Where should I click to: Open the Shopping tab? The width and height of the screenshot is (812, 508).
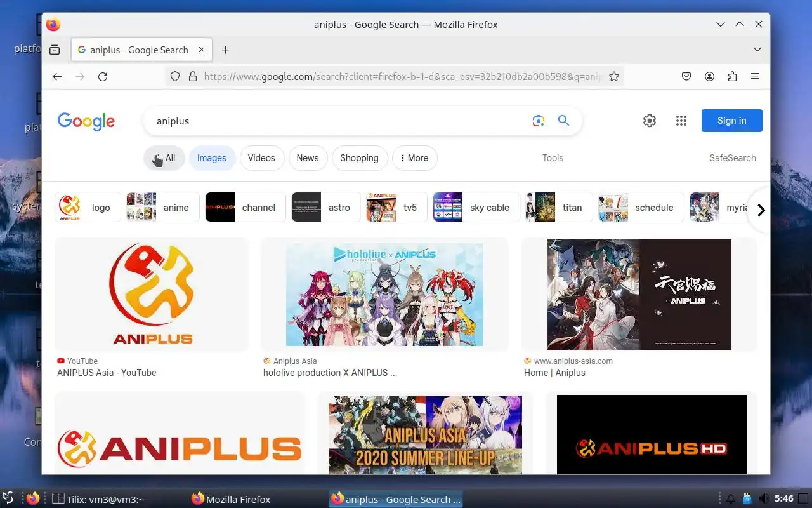coord(359,158)
